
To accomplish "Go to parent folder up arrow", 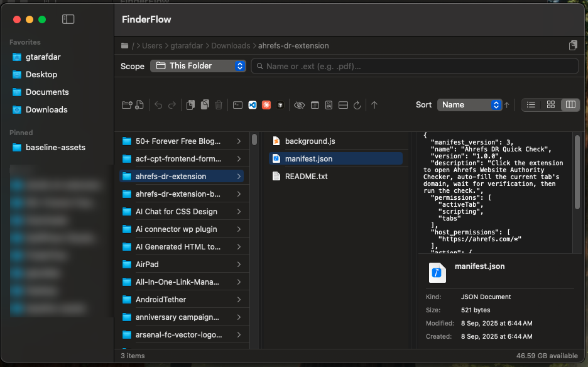I will click(x=374, y=105).
